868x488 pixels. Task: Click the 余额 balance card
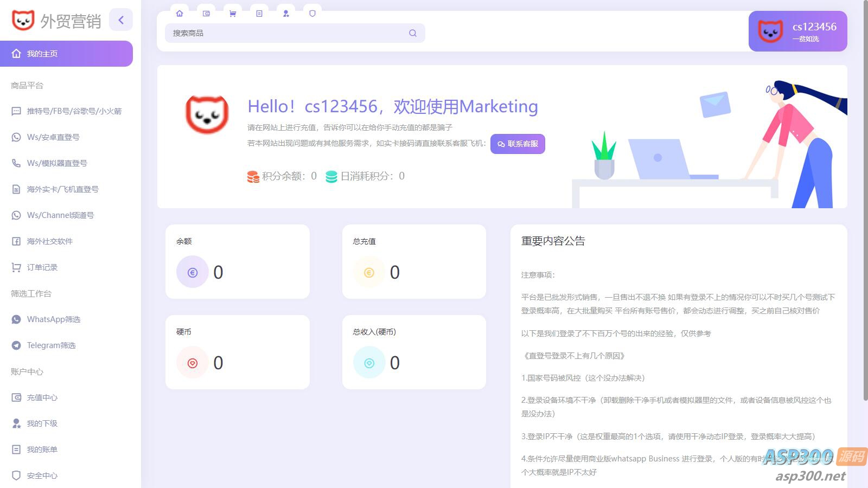pyautogui.click(x=237, y=261)
